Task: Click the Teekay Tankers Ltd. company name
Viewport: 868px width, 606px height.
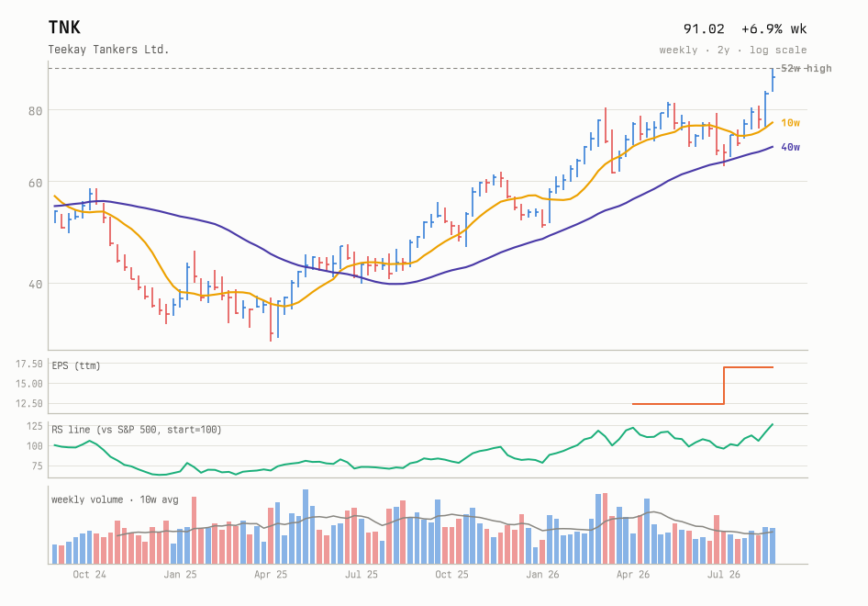Action: pos(108,50)
